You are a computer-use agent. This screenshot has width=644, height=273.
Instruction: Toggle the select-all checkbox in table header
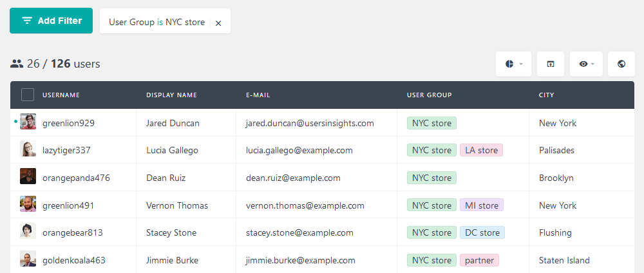pos(28,95)
